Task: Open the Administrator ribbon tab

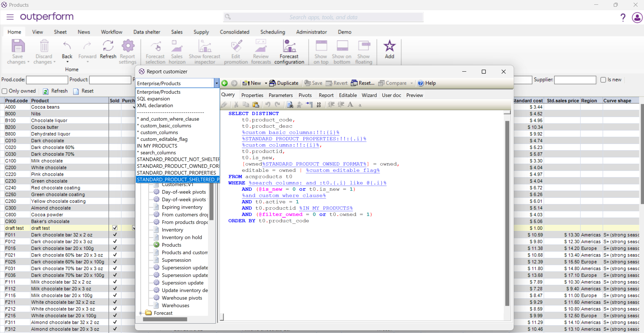Action: pos(311,32)
